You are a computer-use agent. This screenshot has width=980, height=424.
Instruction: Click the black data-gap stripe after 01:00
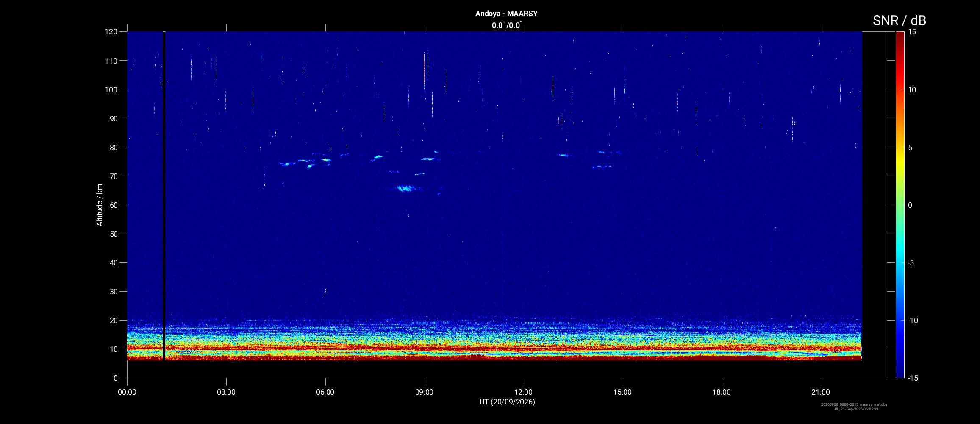coord(164,196)
